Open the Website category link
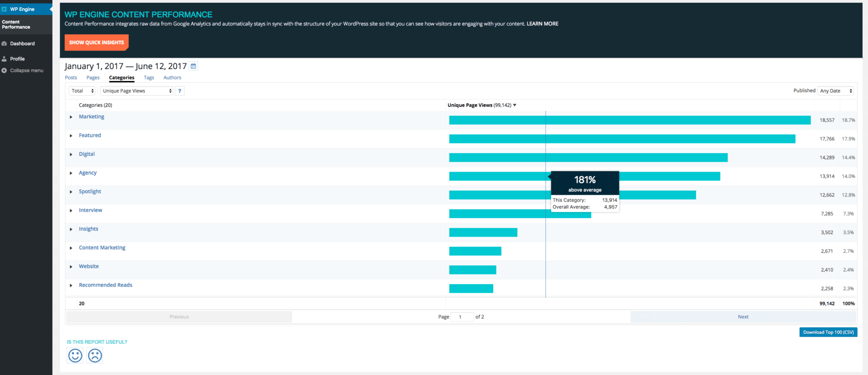 pos(89,267)
